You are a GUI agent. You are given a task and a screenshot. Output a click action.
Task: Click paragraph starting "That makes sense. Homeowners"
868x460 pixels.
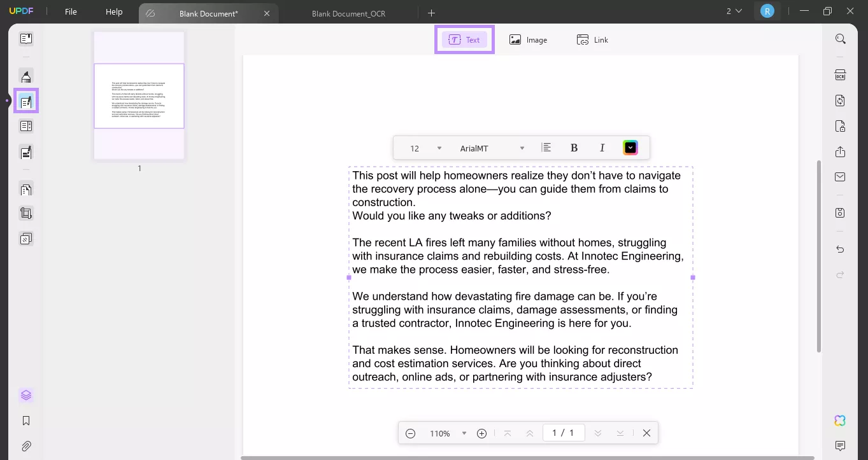click(x=515, y=363)
